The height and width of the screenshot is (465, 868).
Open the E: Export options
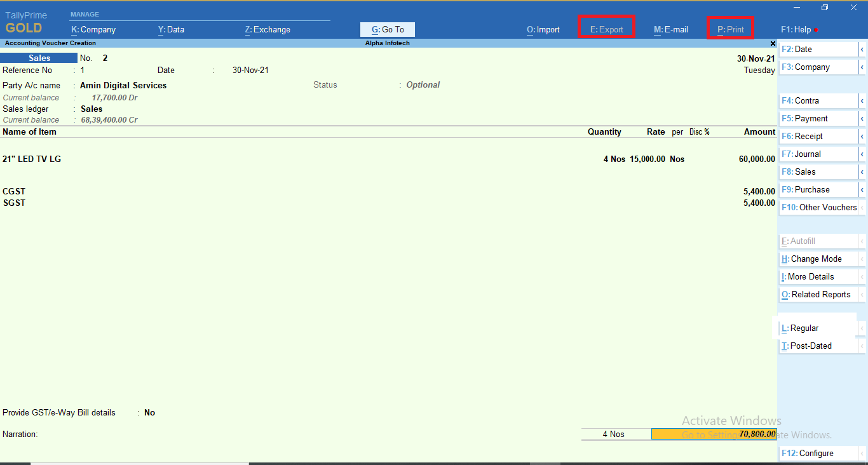click(x=607, y=29)
